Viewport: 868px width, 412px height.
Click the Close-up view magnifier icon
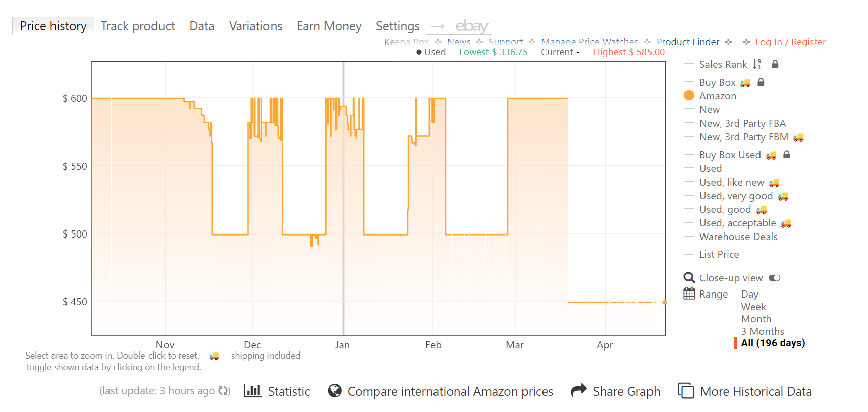(689, 278)
